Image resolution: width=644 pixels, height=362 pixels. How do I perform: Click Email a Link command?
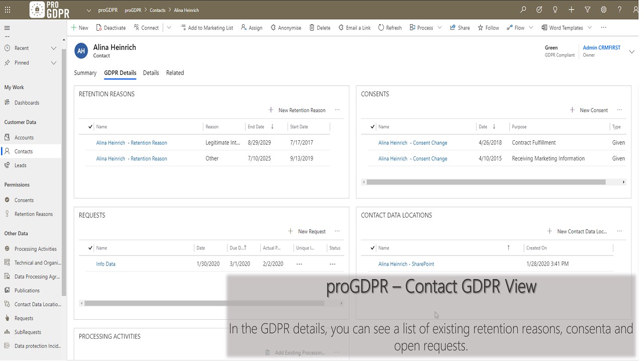tap(354, 28)
